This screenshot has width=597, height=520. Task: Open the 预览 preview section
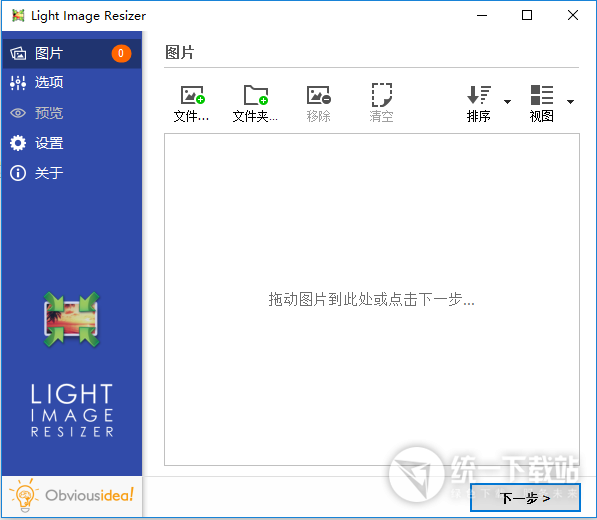point(72,113)
